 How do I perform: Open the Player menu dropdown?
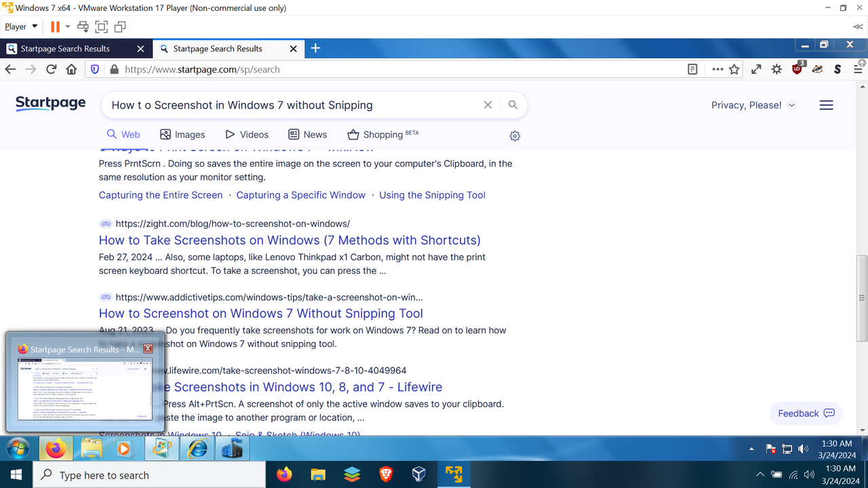(21, 27)
